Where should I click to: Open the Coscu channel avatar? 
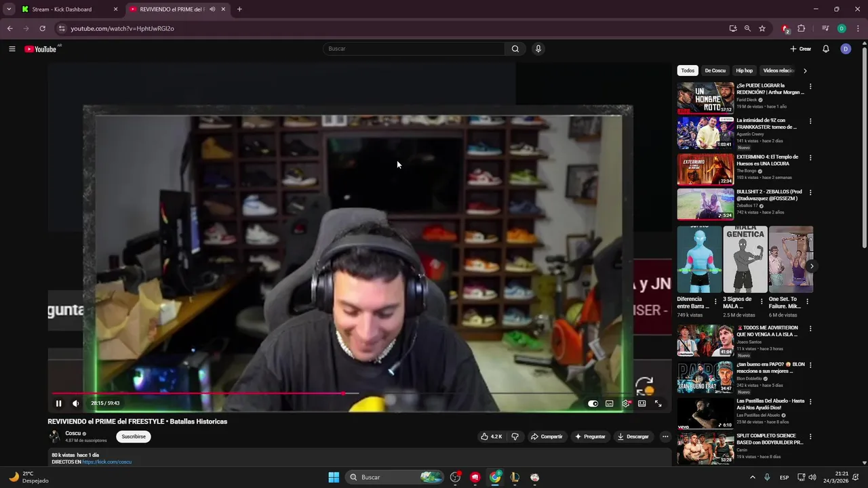coord(54,436)
